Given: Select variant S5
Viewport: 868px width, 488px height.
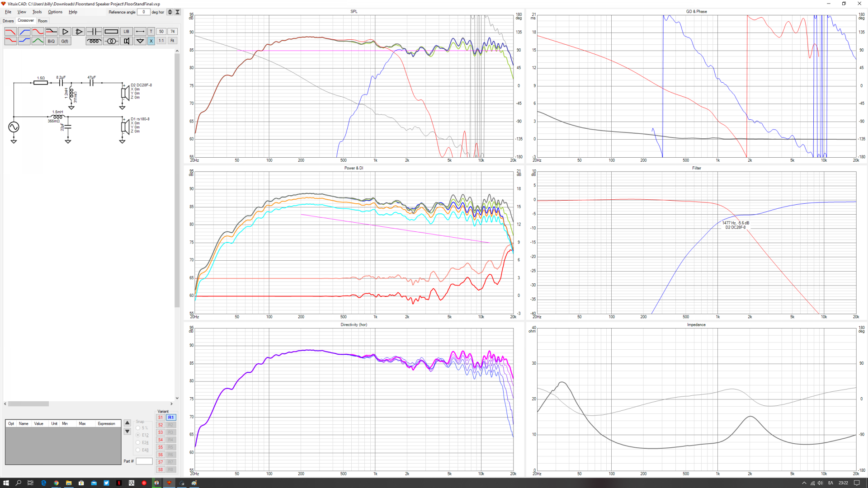Looking at the screenshot, I should click(160, 447).
